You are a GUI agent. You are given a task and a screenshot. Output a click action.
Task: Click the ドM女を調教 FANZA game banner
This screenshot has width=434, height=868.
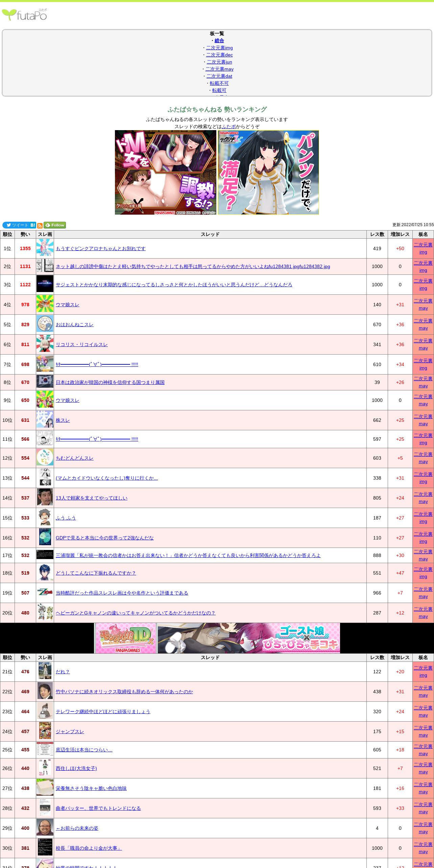(x=166, y=172)
